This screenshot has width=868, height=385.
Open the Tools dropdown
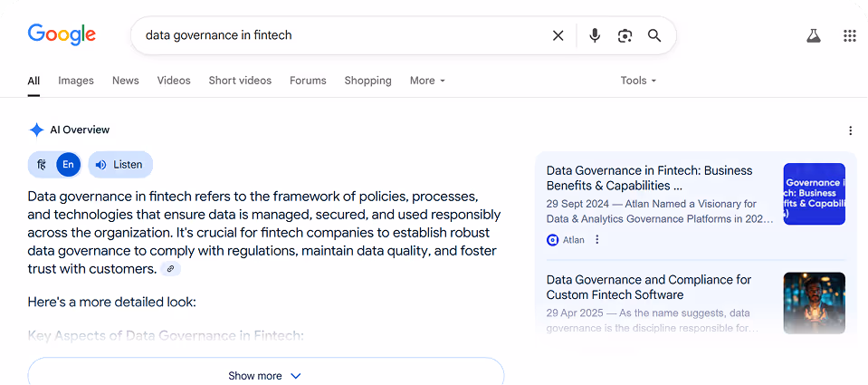click(638, 81)
